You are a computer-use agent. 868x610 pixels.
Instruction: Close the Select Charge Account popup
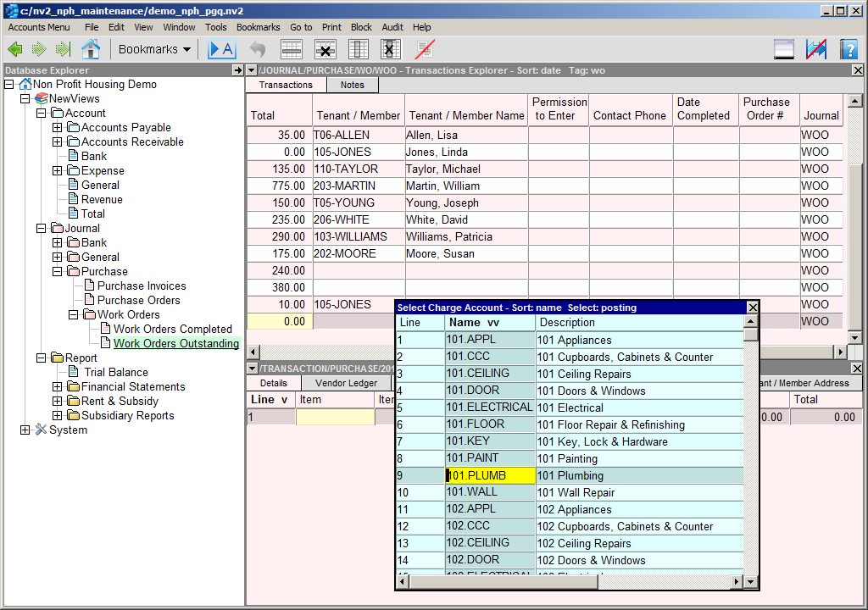click(752, 308)
